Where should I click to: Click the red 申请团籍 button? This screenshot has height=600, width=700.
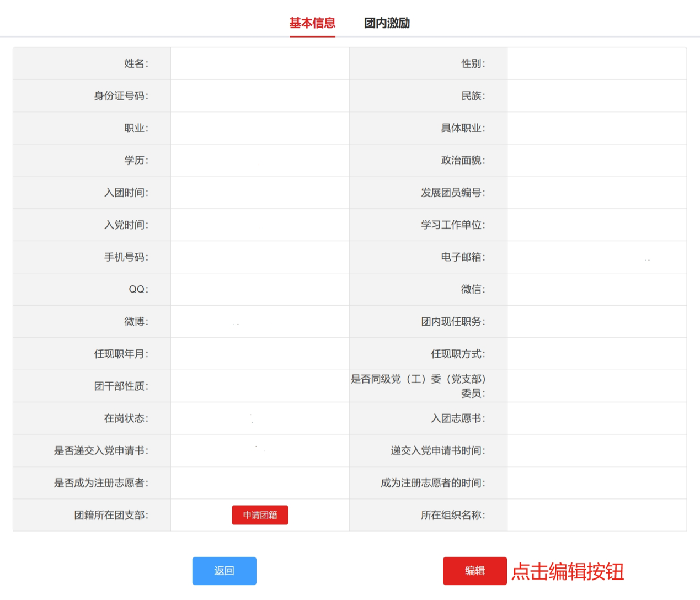(x=260, y=515)
